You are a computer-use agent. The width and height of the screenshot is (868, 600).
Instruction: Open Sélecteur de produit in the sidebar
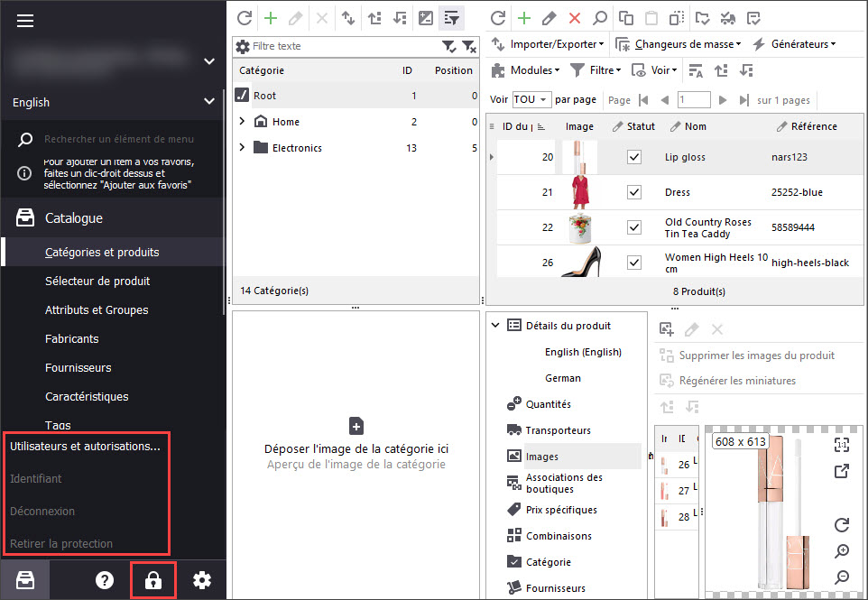97,282
